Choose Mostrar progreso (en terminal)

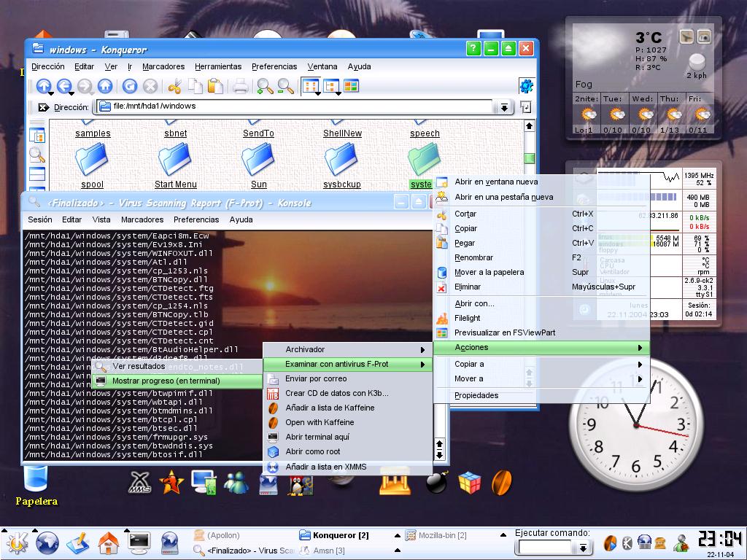[177, 381]
